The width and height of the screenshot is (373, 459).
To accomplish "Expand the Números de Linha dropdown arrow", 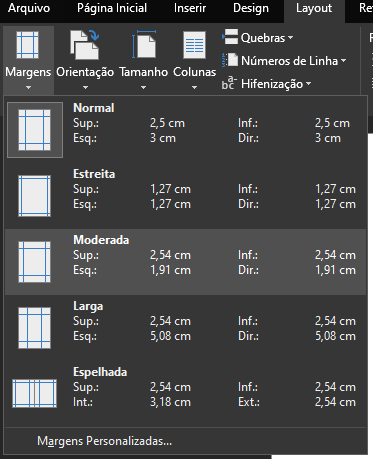I will tap(343, 61).
